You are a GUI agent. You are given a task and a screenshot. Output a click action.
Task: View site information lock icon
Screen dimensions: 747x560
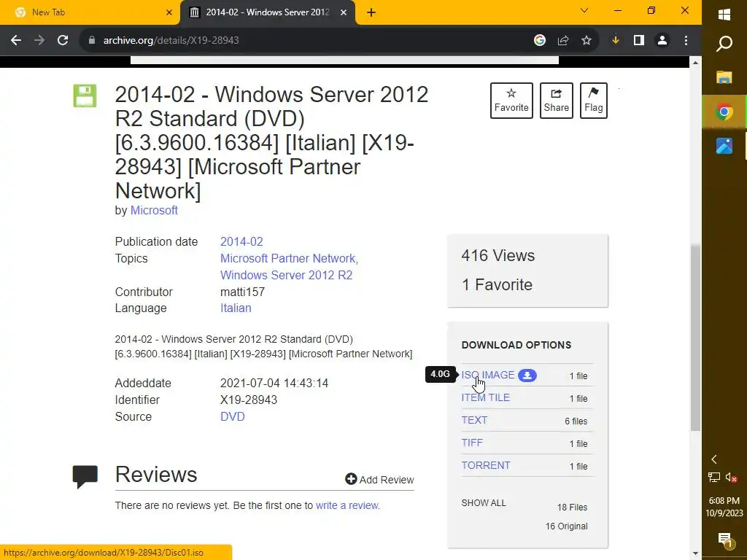pos(92,41)
